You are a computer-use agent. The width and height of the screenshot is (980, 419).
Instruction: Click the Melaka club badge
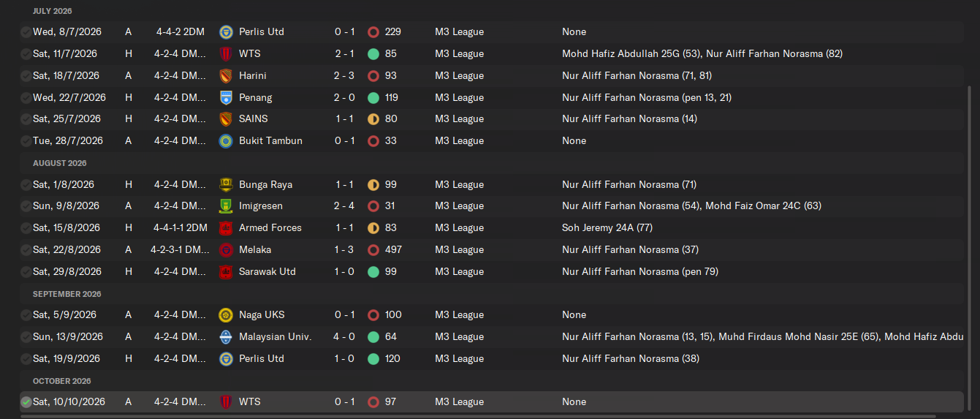226,250
